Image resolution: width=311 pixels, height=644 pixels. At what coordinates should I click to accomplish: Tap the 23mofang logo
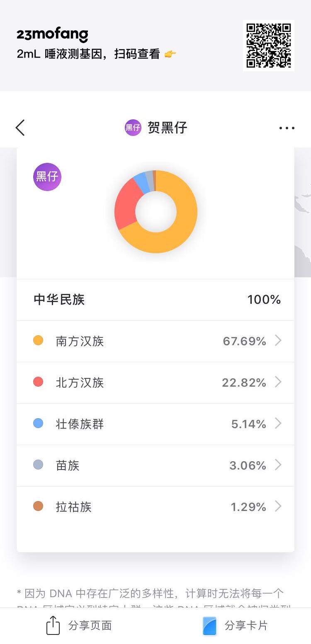pos(52,35)
